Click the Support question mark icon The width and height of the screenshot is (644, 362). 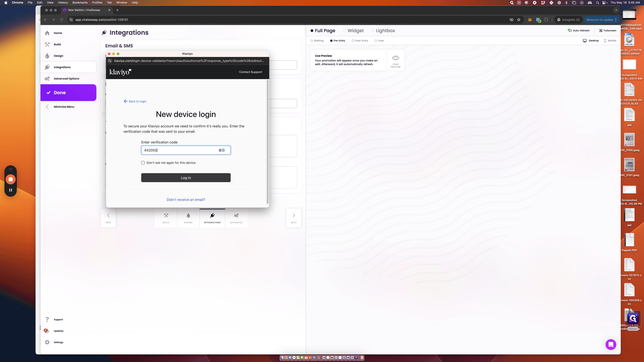47,319
